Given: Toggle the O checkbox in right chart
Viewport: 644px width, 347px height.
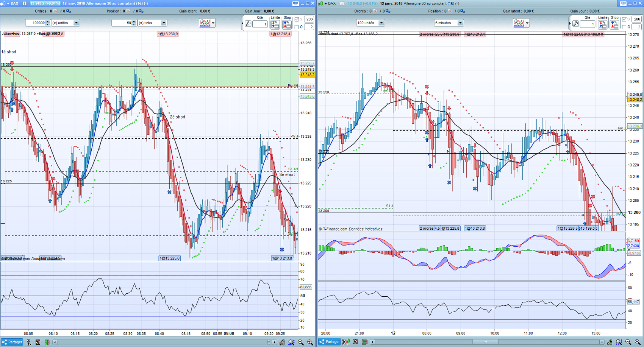Looking at the screenshot, I should pos(624,27).
